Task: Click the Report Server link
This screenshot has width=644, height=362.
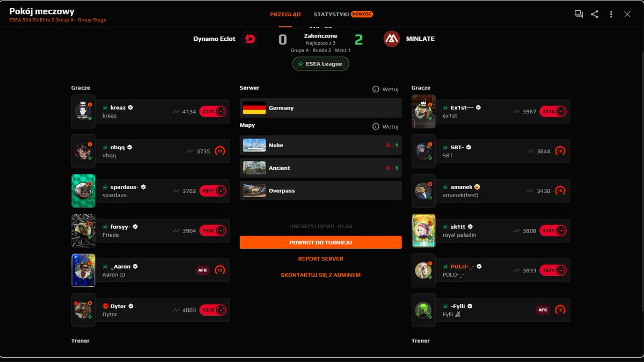Action: [320, 259]
